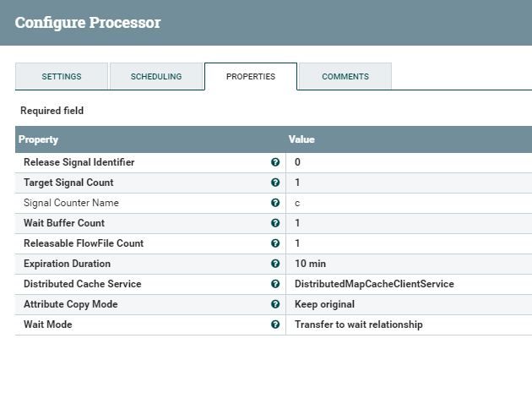The image size is (532, 420).
Task: Open the Comments tab
Action: pos(345,76)
